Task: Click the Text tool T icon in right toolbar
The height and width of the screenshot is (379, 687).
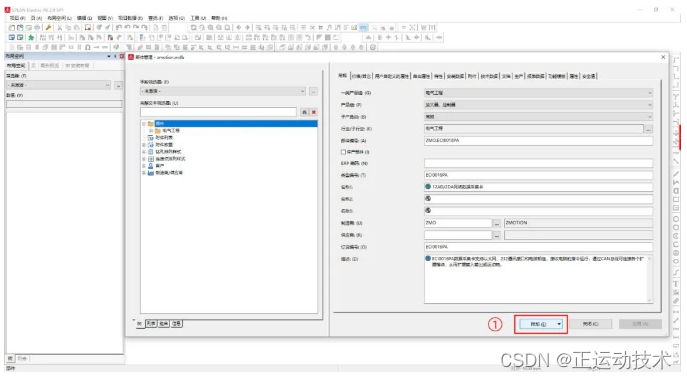Action: [x=676, y=284]
